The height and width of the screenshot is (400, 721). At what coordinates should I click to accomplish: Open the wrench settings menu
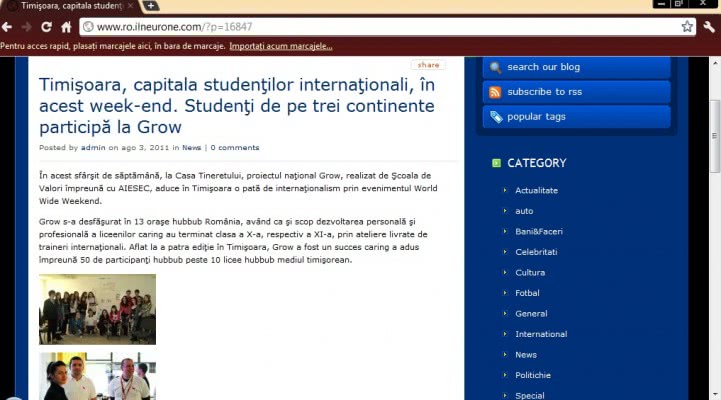[x=709, y=27]
